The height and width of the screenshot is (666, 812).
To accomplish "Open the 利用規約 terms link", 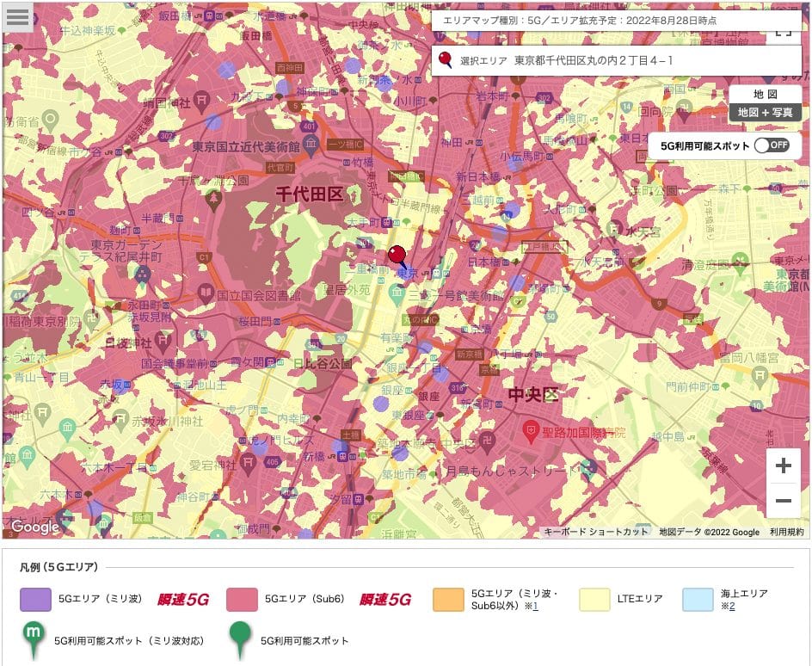I will 786,532.
